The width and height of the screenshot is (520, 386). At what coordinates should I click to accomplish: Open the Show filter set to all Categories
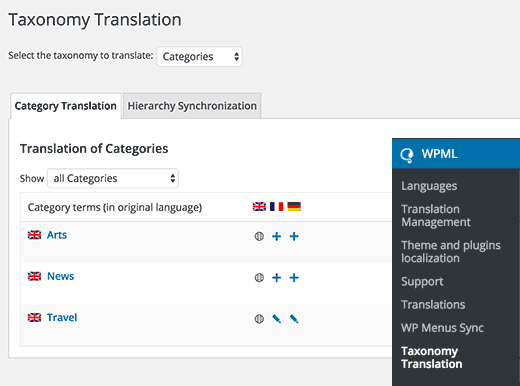pos(113,178)
